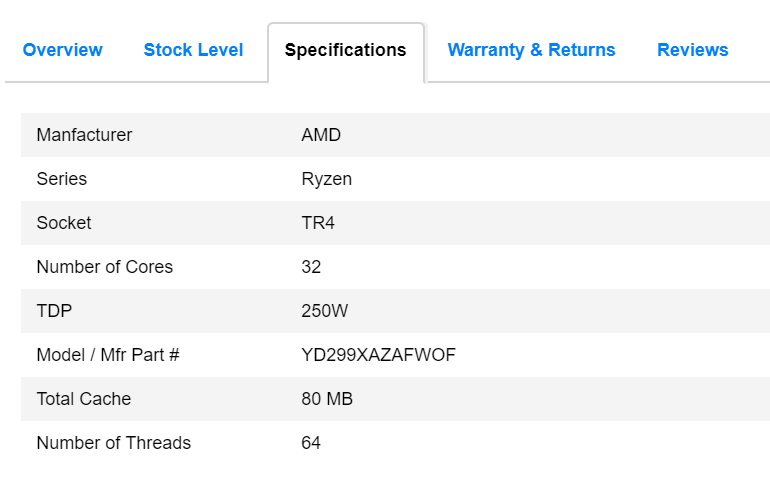770x478 pixels.
Task: Go to Warranty & Returns tab
Action: click(x=531, y=50)
